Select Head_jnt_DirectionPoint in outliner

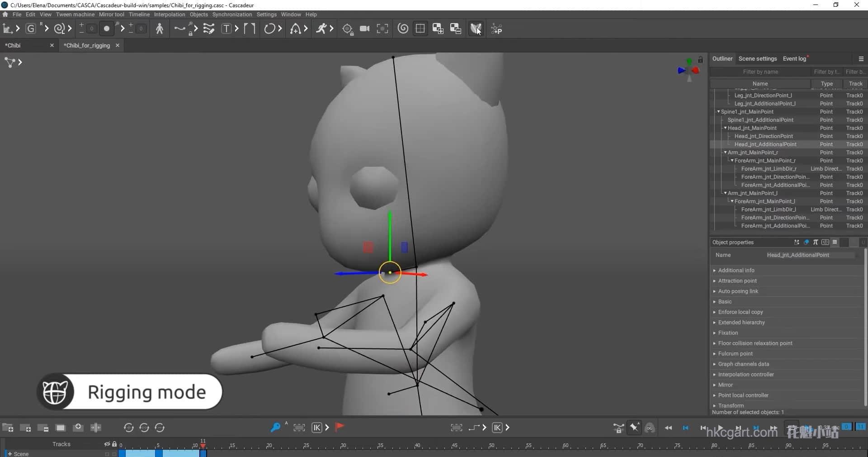click(764, 136)
